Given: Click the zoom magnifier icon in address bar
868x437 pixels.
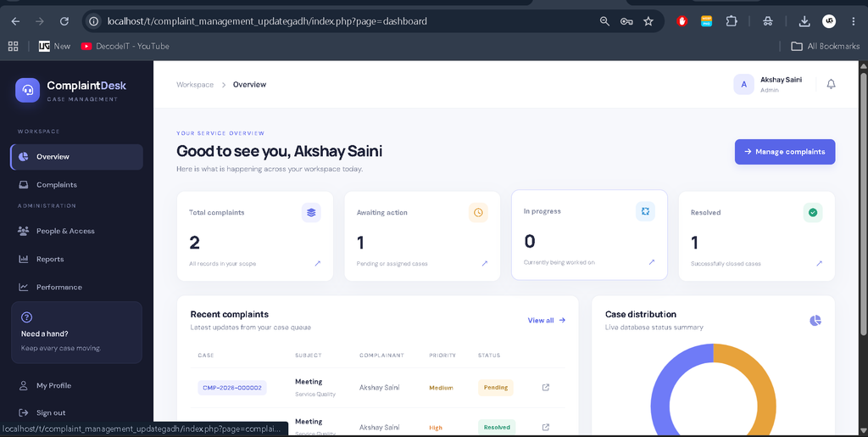Looking at the screenshot, I should tap(604, 21).
